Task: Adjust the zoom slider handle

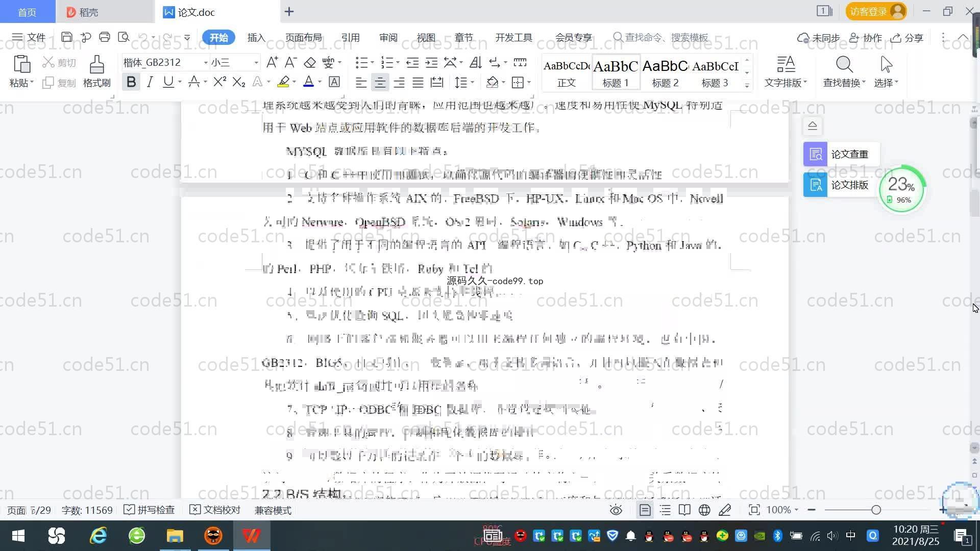Action: (x=876, y=510)
